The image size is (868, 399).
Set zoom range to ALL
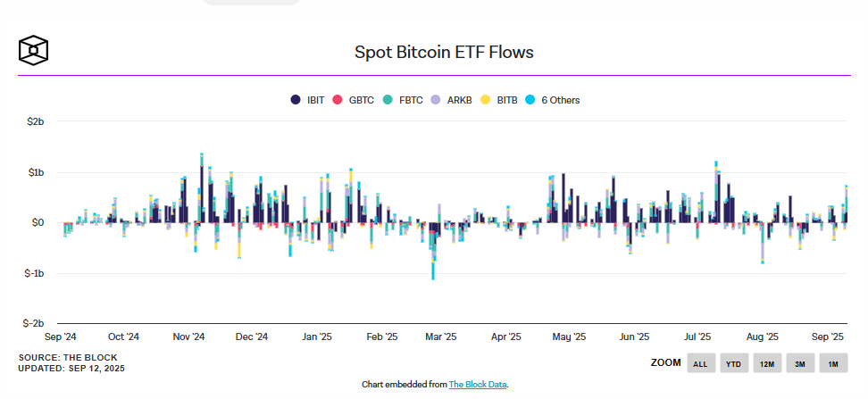point(700,363)
